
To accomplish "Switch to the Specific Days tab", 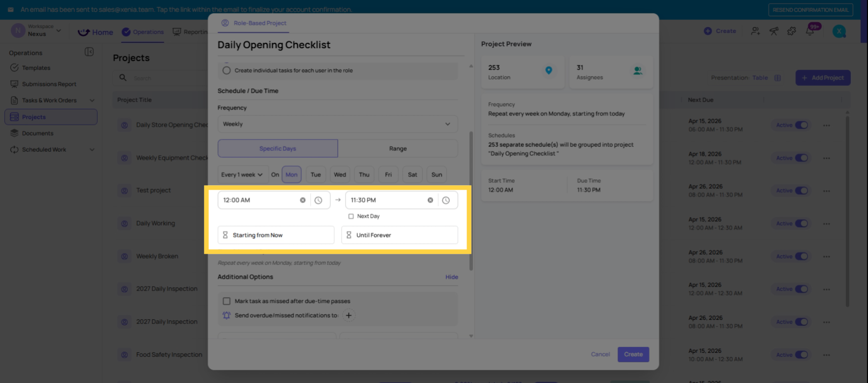I will pos(278,149).
